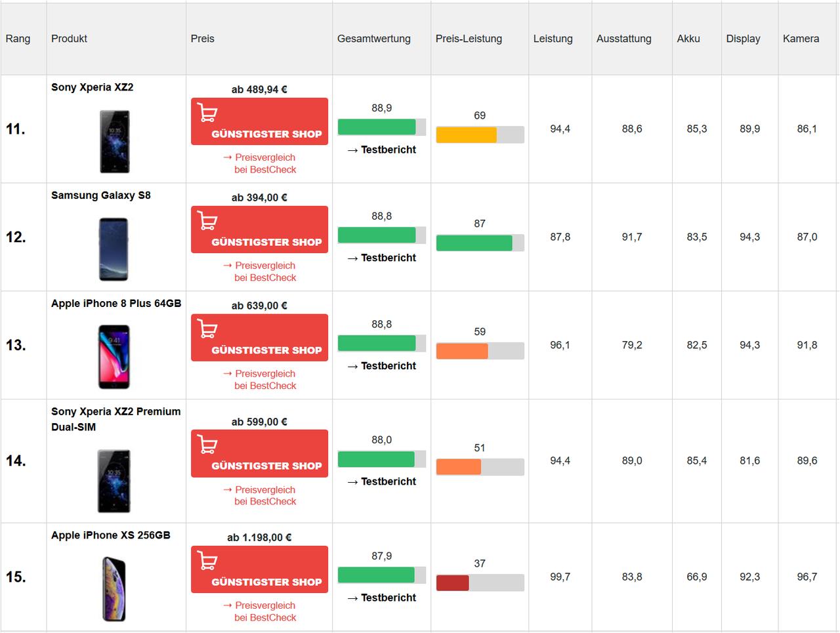Open Günstigster Shop text for iPhone XS 256GB
840x633 pixels.
coord(266,582)
